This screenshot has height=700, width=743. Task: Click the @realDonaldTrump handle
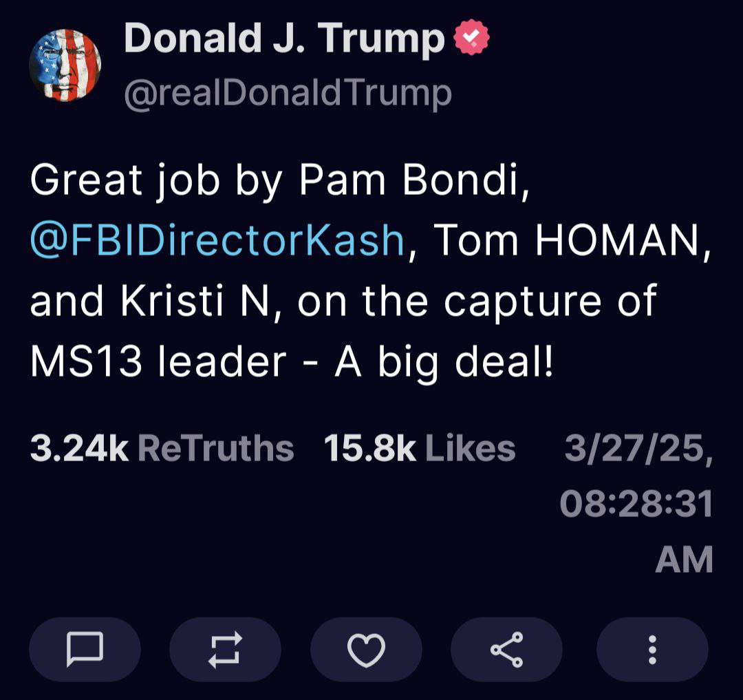click(288, 93)
